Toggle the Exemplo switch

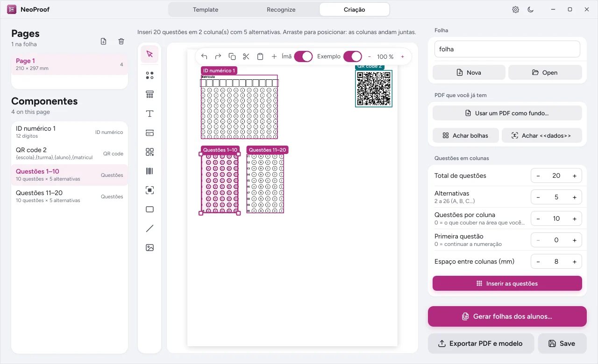coord(353,56)
